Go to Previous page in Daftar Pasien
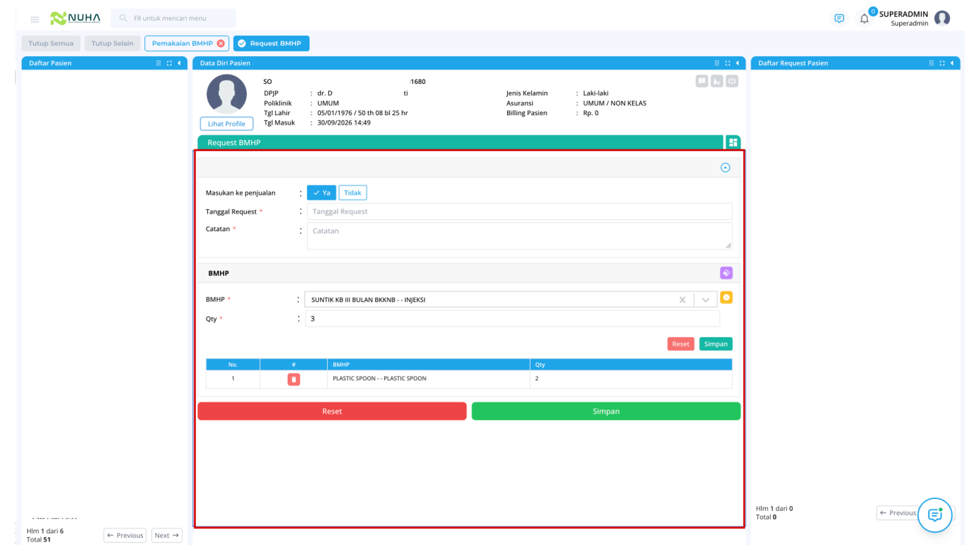Viewport: 980px width, 551px height. (x=125, y=536)
